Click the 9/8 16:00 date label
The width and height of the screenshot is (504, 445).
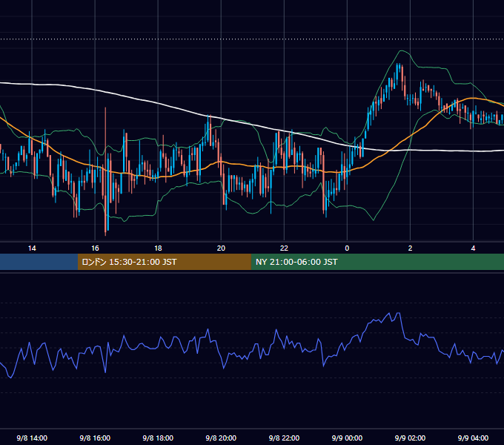pyautogui.click(x=95, y=438)
